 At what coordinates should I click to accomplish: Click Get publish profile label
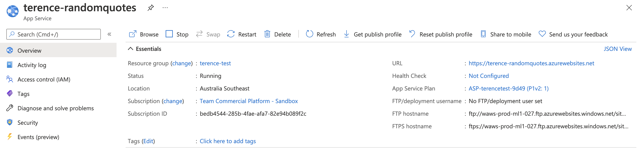[378, 34]
